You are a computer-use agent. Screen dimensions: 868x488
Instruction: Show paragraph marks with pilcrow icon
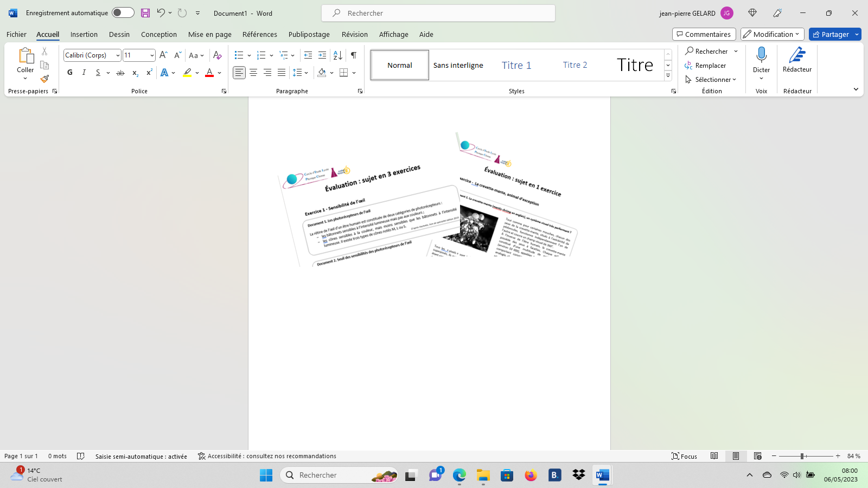[x=354, y=55]
